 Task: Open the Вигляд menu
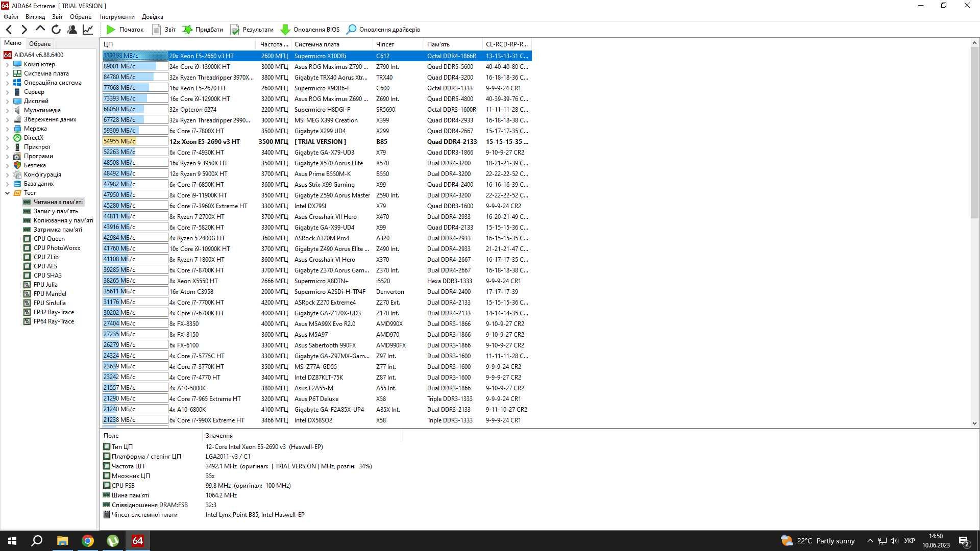click(35, 17)
